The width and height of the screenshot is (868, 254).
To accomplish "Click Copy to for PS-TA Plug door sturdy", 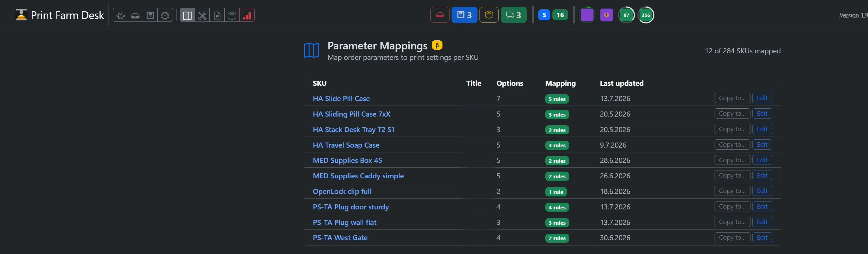I will 732,206.
